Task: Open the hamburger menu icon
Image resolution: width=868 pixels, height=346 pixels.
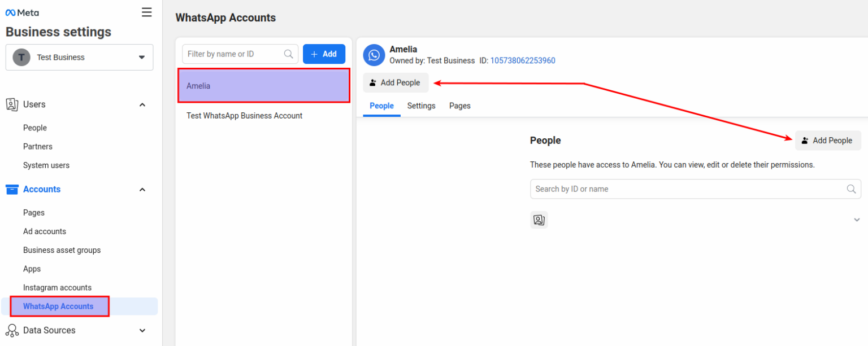Action: 146,11
